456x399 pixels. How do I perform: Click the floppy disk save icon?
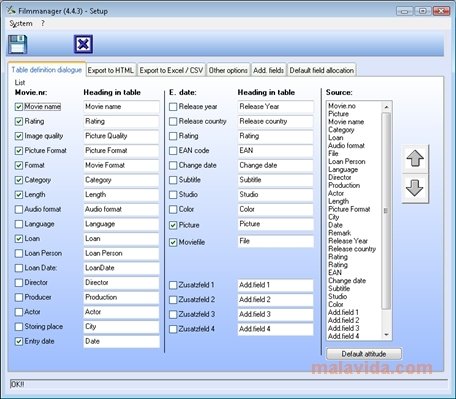tap(17, 44)
